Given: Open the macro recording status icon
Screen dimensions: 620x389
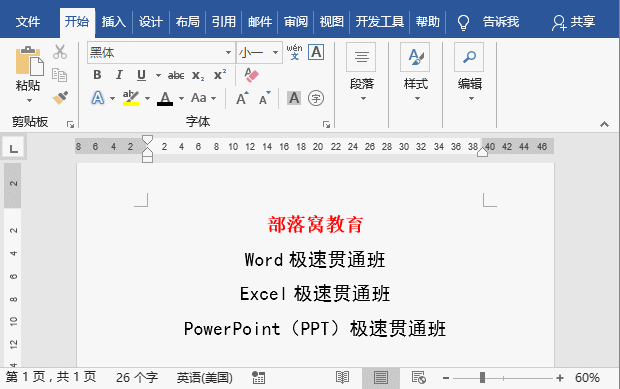Looking at the screenshot, I should [x=258, y=378].
